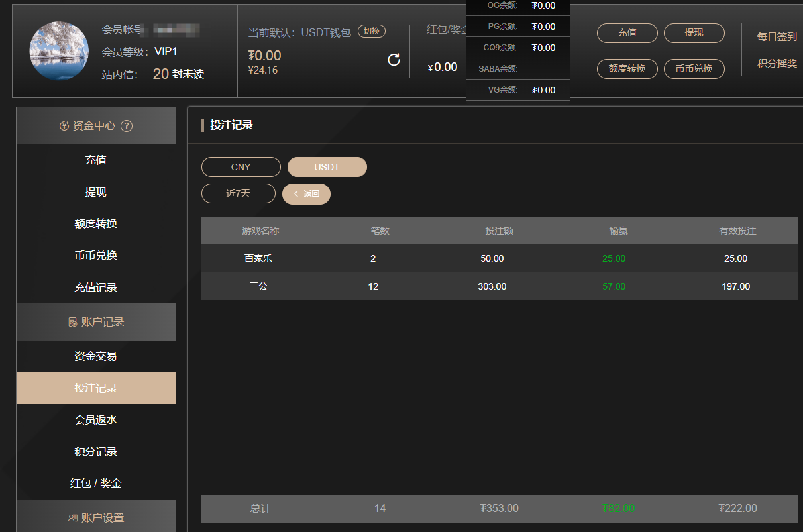Open 红包/奖金 sidebar entry
Image resolution: width=803 pixels, height=532 pixels.
tap(95, 483)
